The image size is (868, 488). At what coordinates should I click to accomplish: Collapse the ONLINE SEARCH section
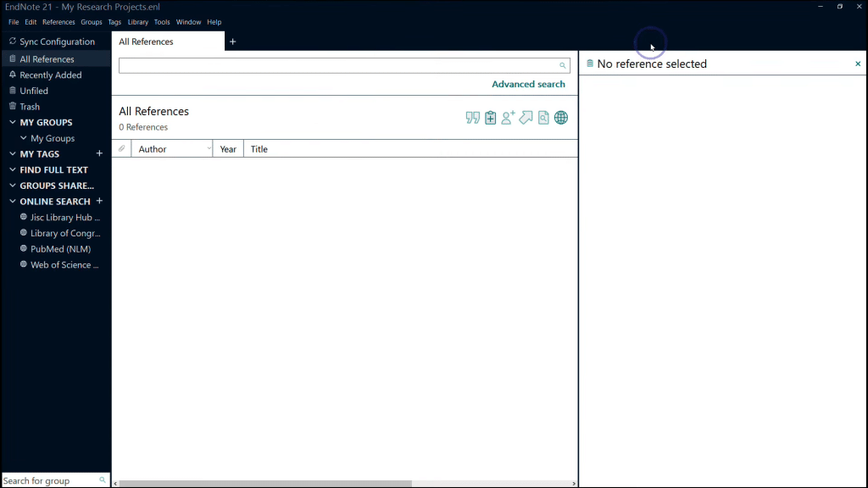(13, 202)
